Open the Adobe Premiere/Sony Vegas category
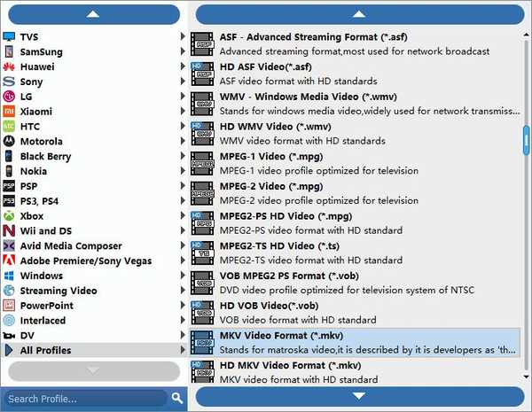Viewport: 532px width, 412px height. coord(94,260)
